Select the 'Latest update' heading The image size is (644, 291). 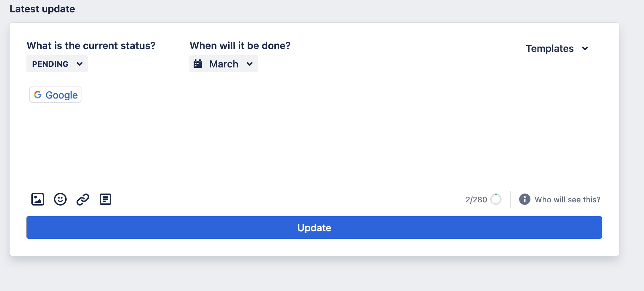point(43,9)
